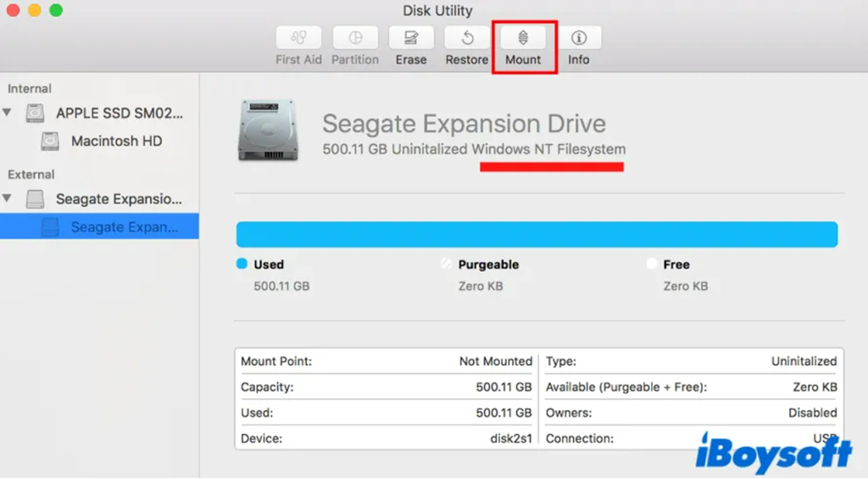This screenshot has width=868, height=479.
Task: Collapse the APPLE SSD disclosure triangle
Action: click(x=8, y=113)
